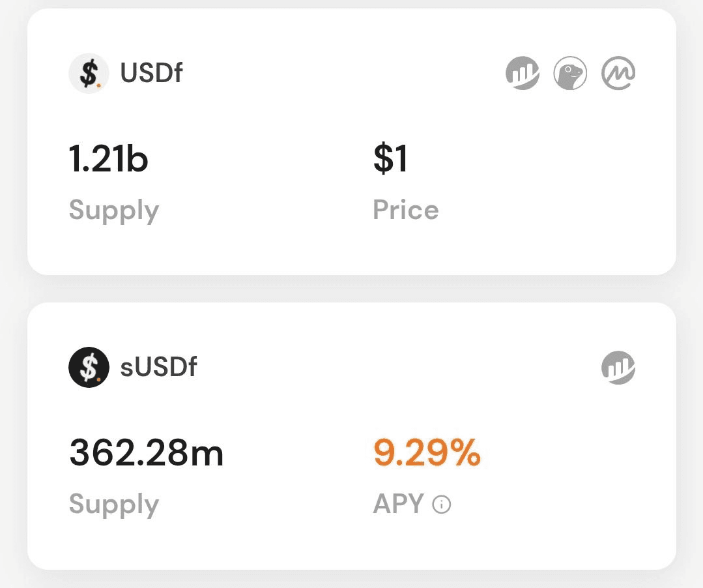
Task: Click the orange 9.29% APY value
Action: point(427,453)
